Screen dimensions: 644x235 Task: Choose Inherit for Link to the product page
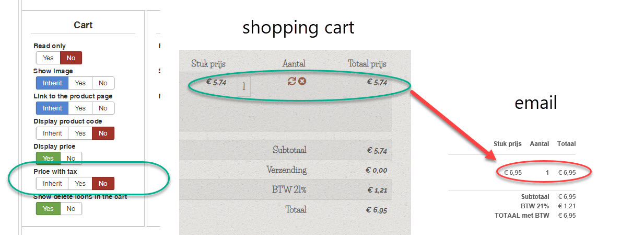52,108
